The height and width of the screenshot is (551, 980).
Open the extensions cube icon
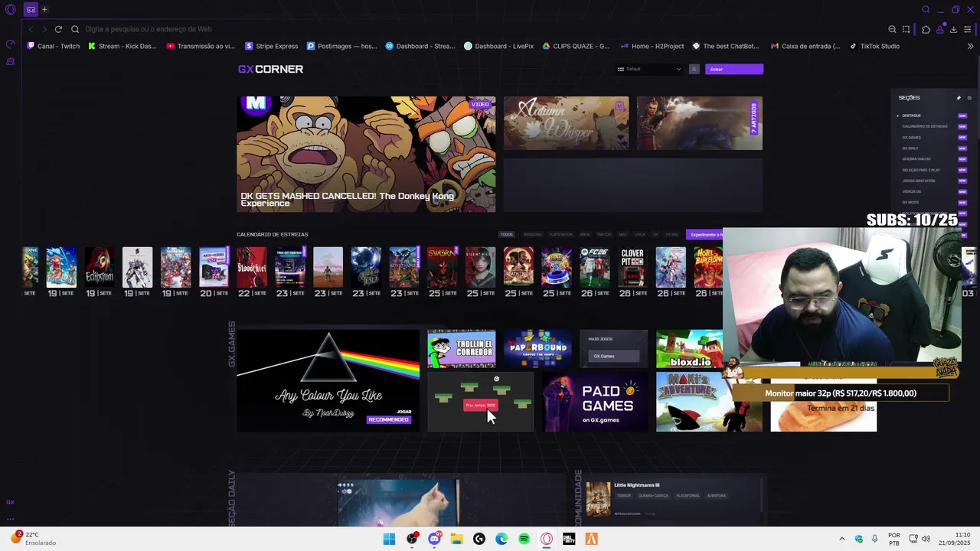tap(926, 29)
